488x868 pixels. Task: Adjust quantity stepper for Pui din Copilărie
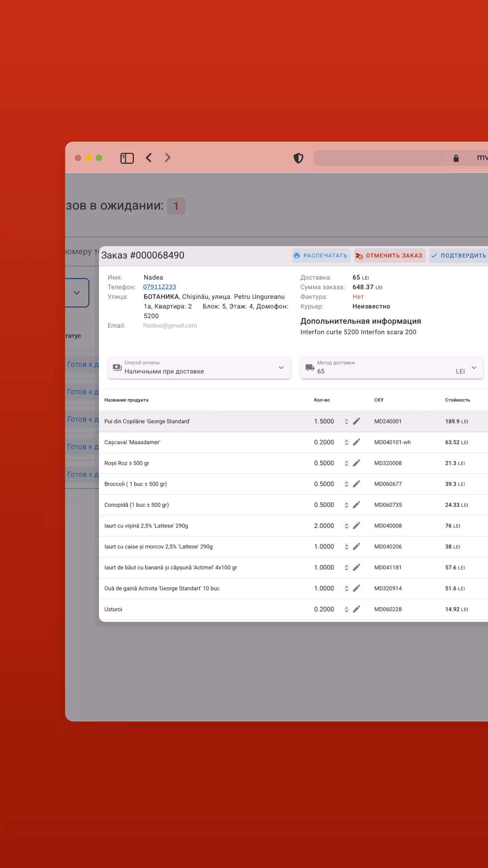346,421
